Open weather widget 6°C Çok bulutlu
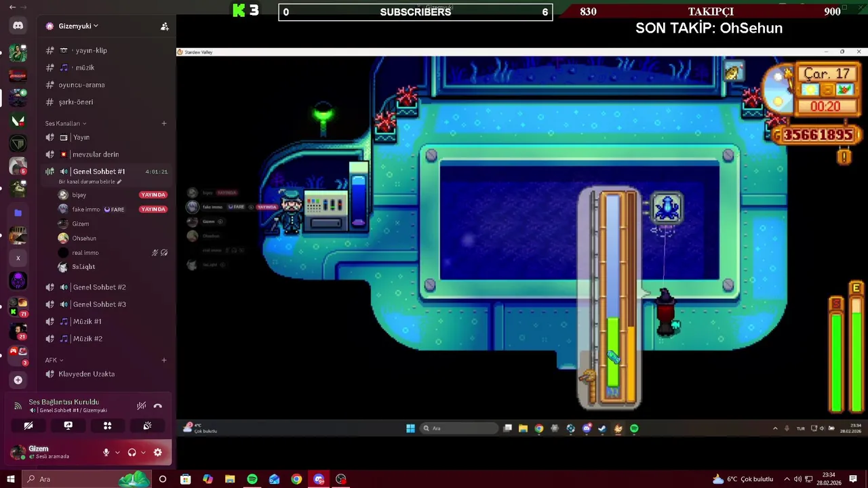Image resolution: width=868 pixels, height=488 pixels. coord(742,479)
